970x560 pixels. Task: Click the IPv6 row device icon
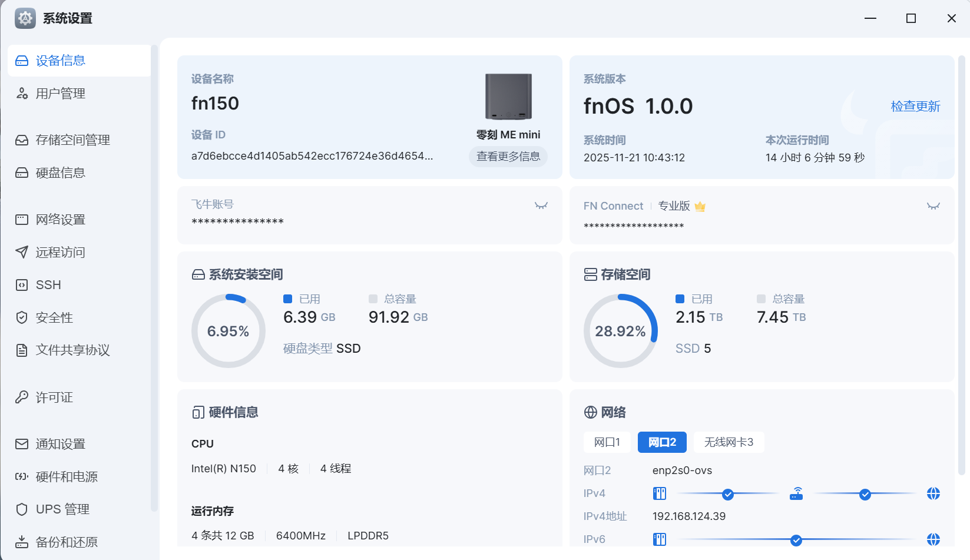pyautogui.click(x=660, y=539)
